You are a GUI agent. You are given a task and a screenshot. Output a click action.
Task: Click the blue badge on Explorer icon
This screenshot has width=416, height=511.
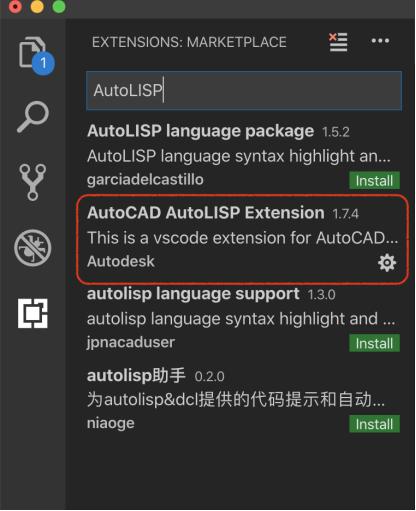tap(43, 63)
